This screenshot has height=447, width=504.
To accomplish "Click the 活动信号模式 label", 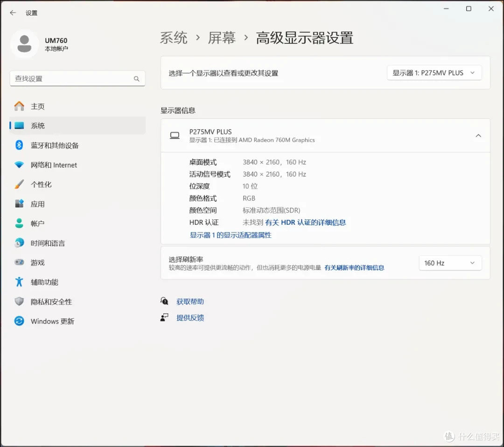I will (x=210, y=174).
